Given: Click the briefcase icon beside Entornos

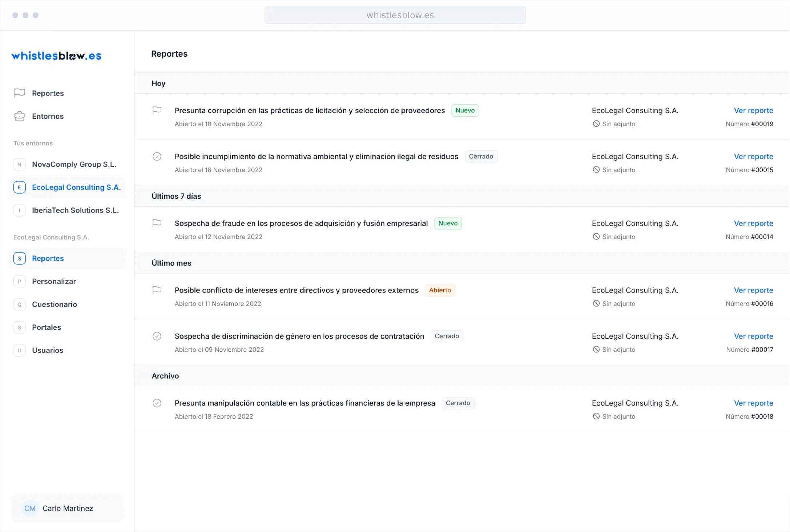Looking at the screenshot, I should click(19, 116).
